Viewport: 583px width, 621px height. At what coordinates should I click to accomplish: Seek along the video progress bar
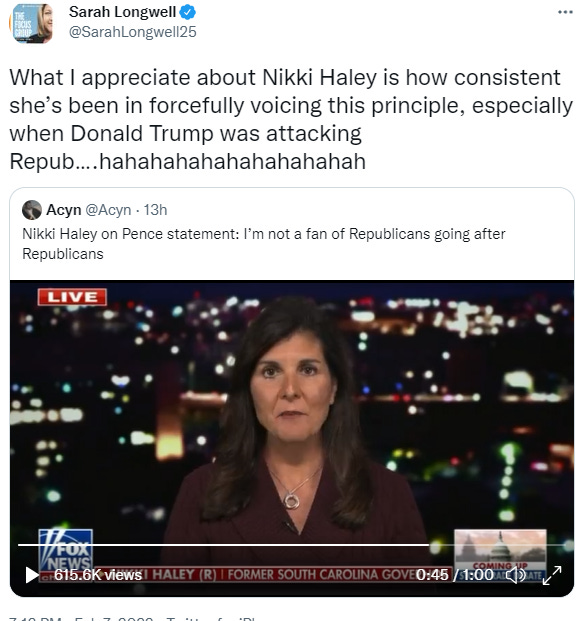[x=292, y=545]
